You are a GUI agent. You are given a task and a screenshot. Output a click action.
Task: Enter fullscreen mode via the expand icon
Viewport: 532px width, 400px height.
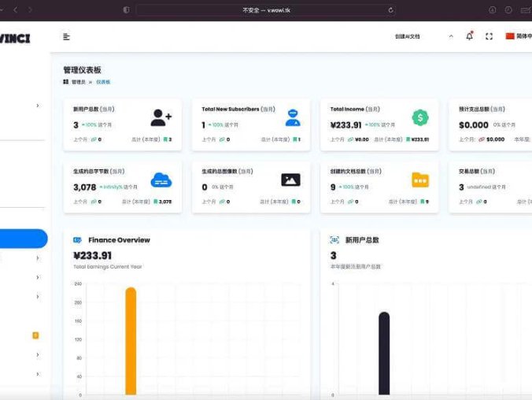coord(489,36)
